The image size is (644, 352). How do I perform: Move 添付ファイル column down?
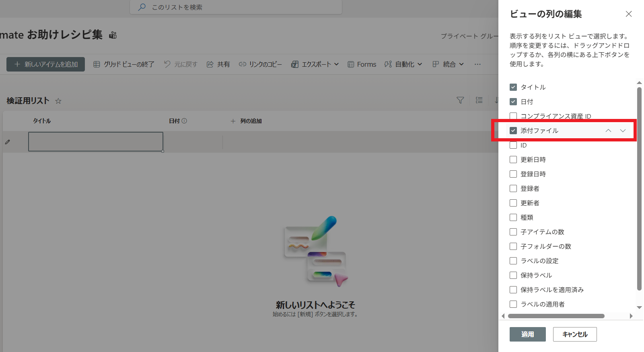point(623,131)
